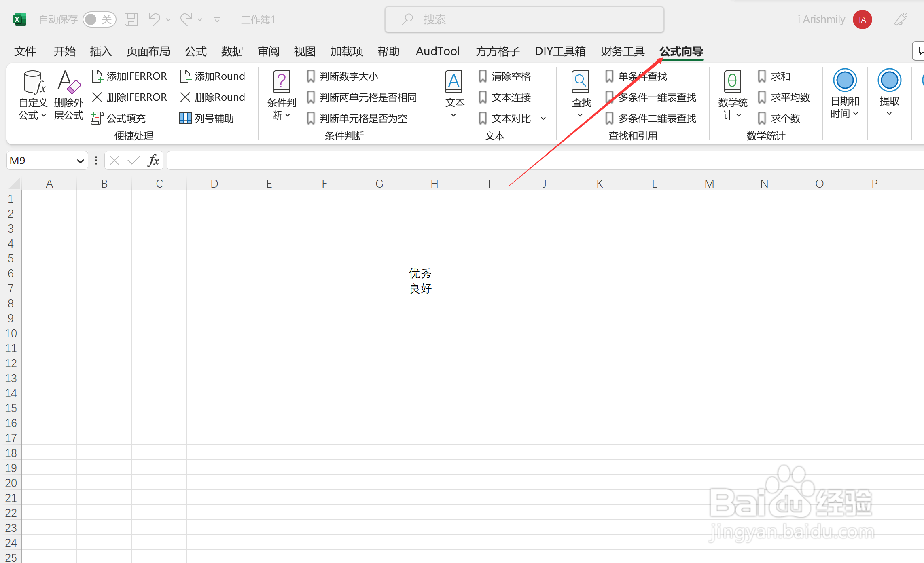Click the pen drawing mode icon

pos(901,19)
